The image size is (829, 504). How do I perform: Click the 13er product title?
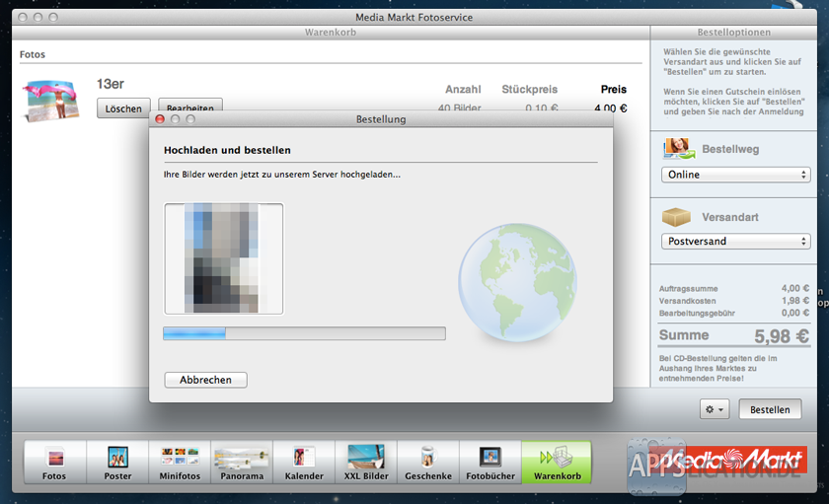[110, 84]
